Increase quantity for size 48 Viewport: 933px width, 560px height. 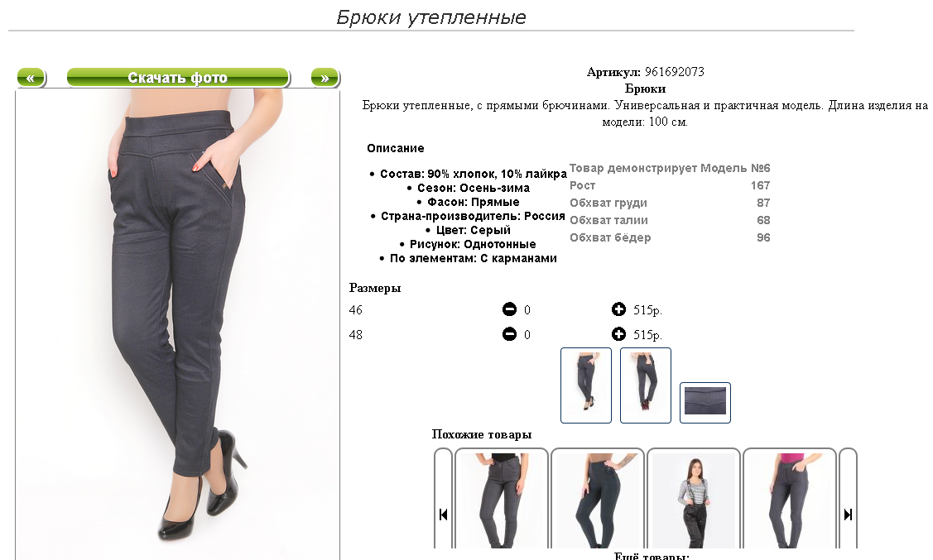619,334
